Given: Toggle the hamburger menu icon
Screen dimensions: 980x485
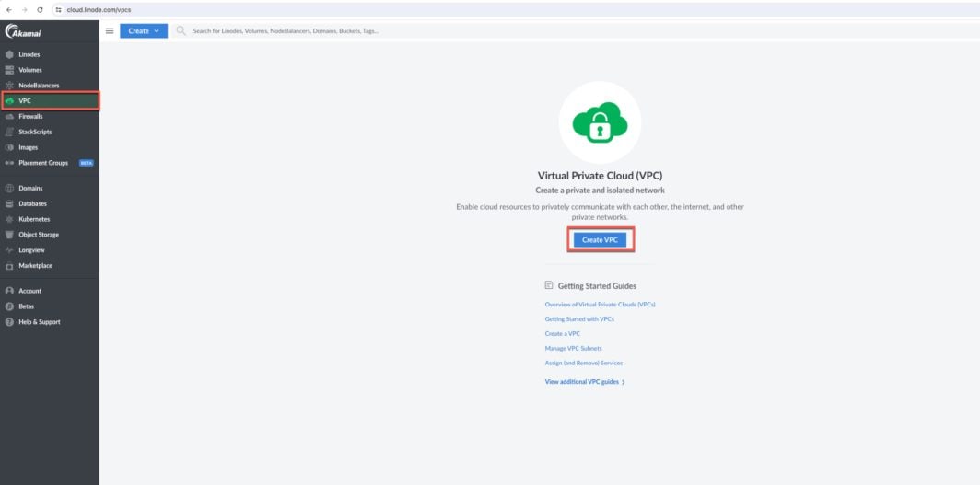Looking at the screenshot, I should [x=110, y=30].
